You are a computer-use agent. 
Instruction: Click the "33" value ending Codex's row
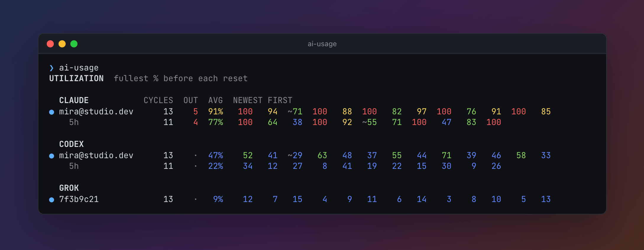coord(546,156)
